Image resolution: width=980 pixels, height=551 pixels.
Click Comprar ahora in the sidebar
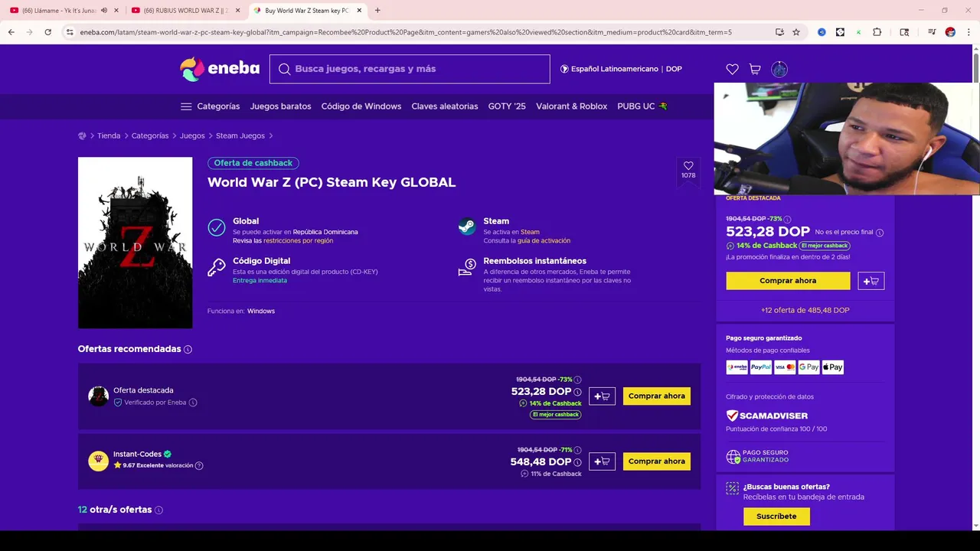788,281
